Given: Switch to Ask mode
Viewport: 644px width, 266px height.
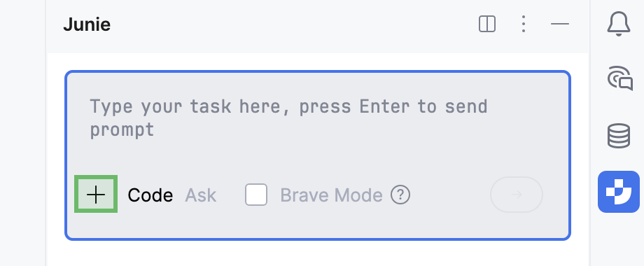Looking at the screenshot, I should tap(200, 195).
